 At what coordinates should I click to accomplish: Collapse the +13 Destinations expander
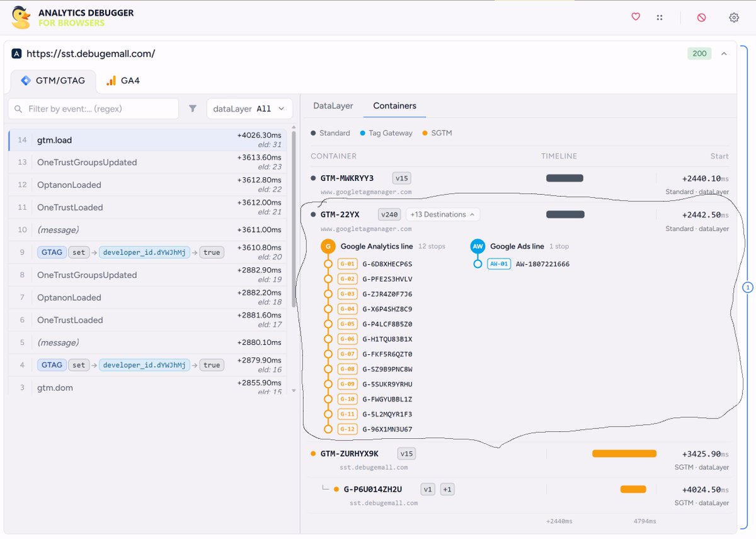pos(443,214)
